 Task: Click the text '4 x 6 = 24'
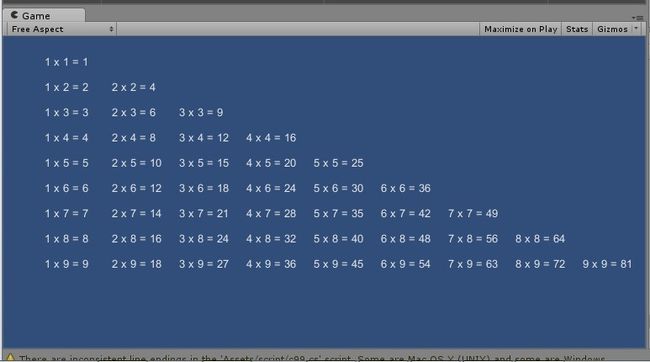[271, 188]
